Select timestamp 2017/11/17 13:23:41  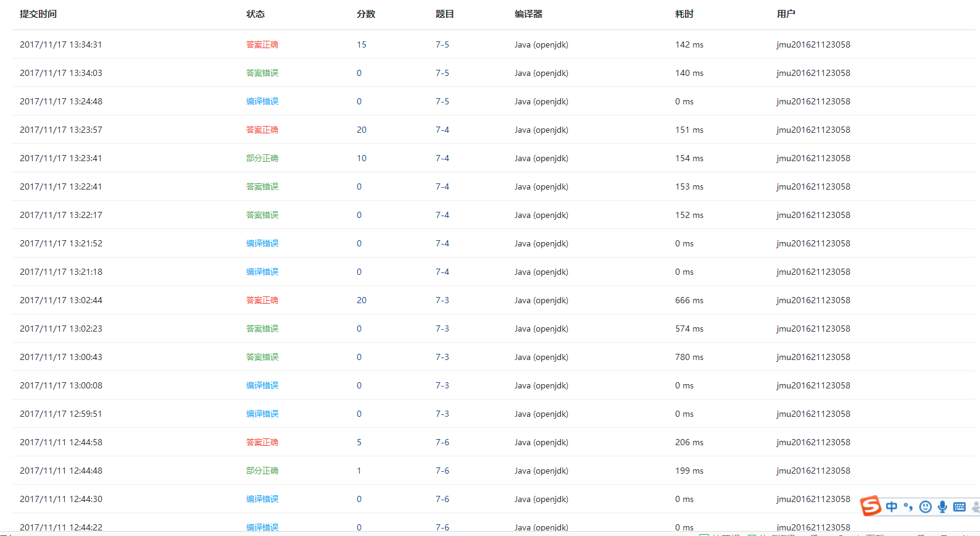pyautogui.click(x=61, y=158)
